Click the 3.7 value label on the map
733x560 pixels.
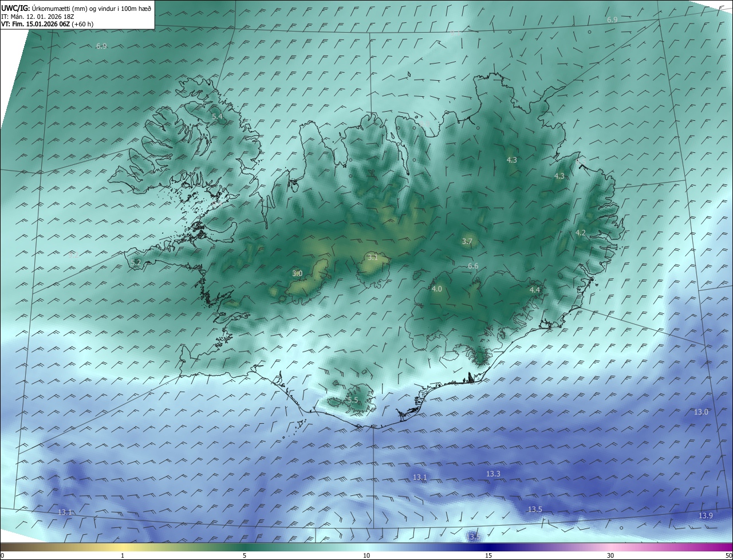point(467,242)
